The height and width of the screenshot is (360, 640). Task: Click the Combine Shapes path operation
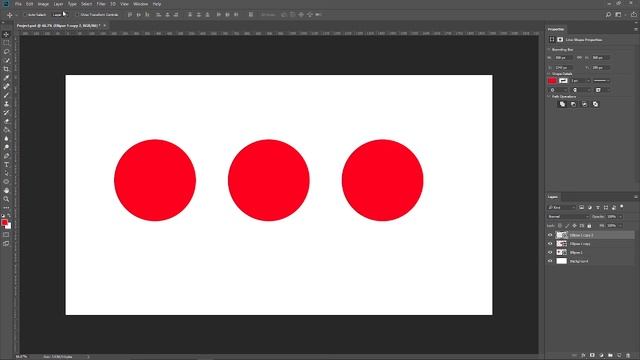[562, 104]
